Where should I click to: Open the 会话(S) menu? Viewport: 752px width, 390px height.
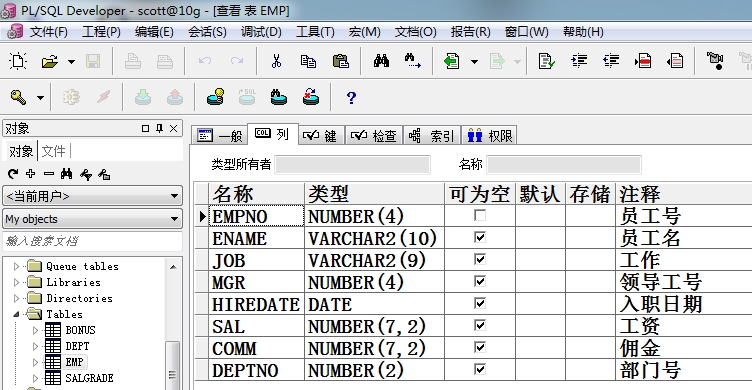[207, 32]
